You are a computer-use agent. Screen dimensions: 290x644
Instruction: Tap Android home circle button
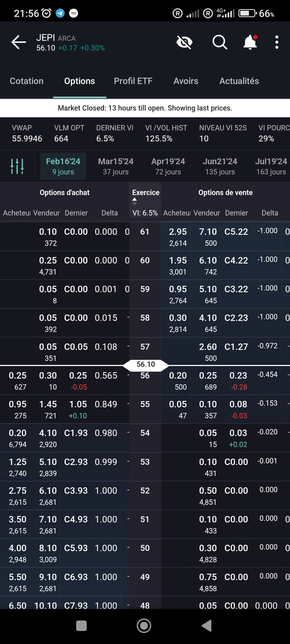144,626
